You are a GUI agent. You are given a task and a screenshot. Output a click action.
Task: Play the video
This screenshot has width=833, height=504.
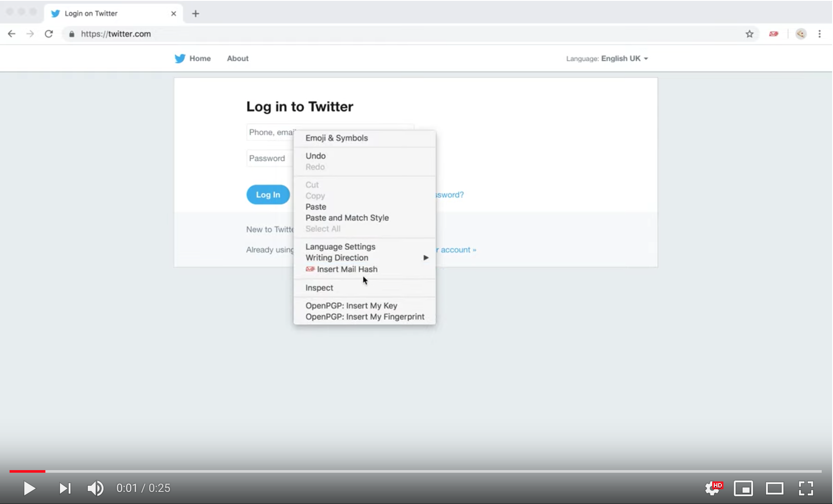click(x=29, y=488)
